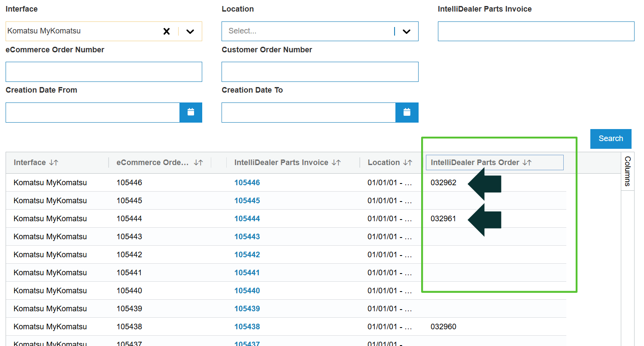Open the Columns side panel tab
The image size is (644, 346).
627,171
